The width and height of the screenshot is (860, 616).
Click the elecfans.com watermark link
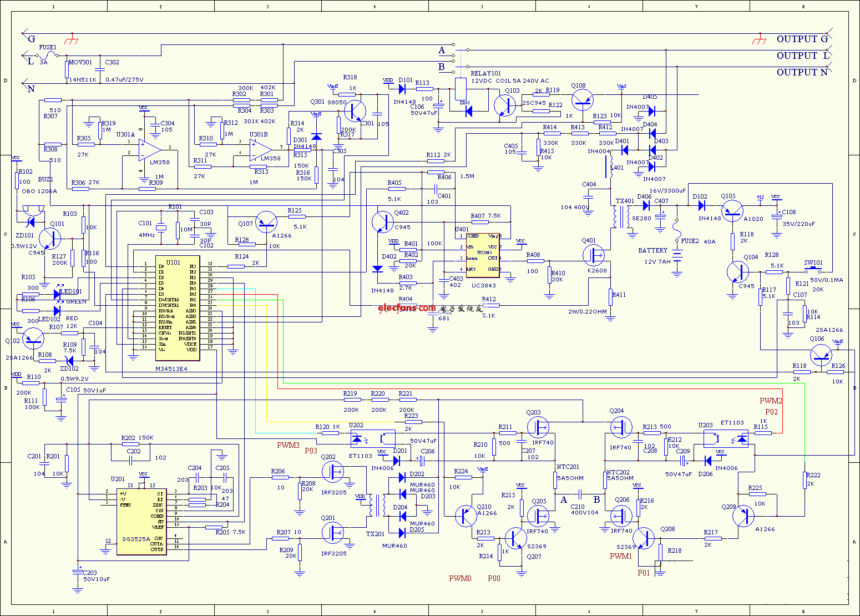tap(407, 308)
